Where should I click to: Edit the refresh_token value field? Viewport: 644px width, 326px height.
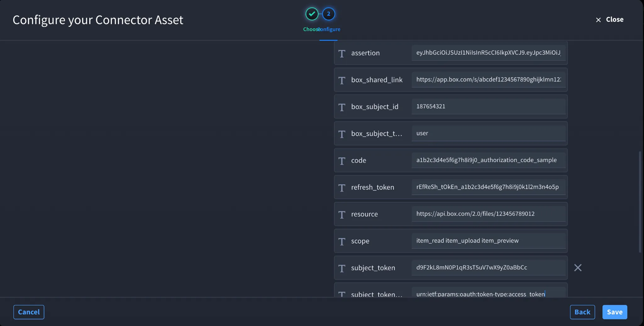[x=488, y=187]
